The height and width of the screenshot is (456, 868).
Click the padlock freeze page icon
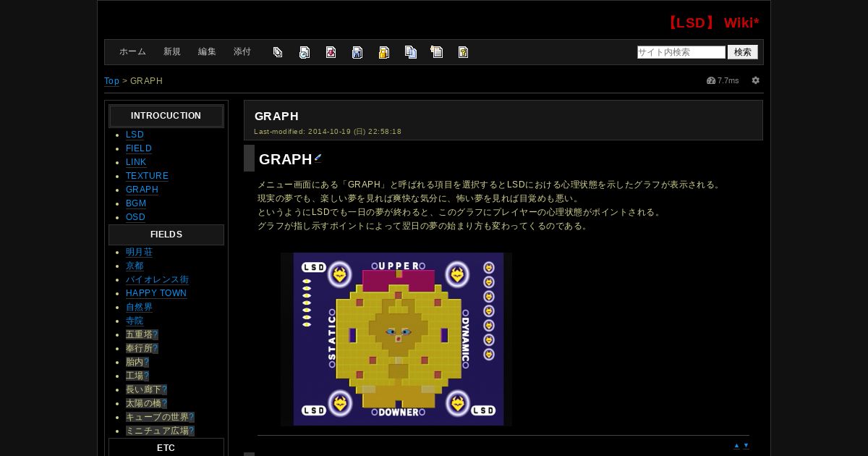click(383, 52)
